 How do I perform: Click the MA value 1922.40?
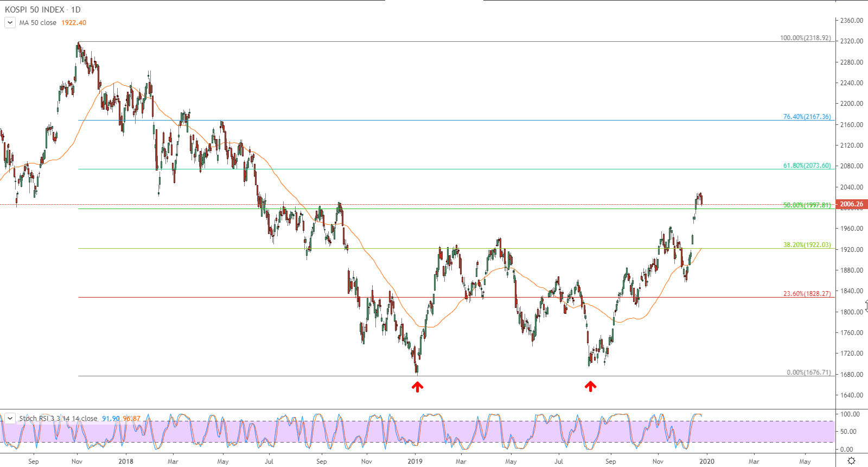pos(74,23)
